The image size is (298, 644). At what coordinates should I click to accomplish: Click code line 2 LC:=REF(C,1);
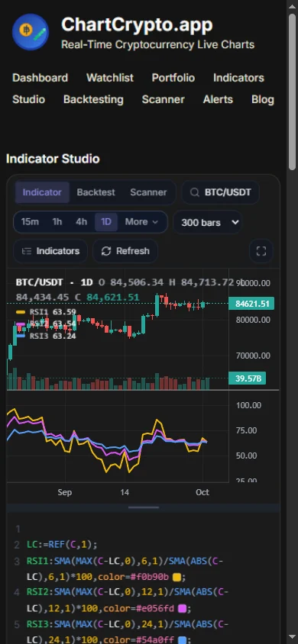tap(62, 545)
